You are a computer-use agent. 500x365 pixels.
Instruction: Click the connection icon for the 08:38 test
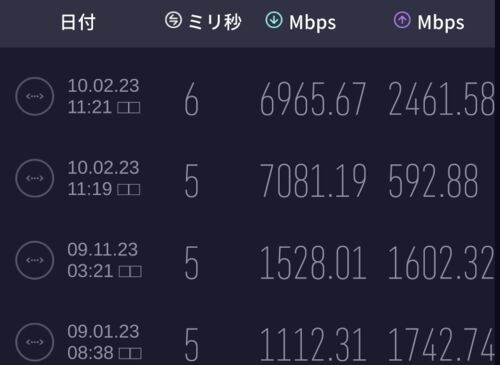[x=35, y=342]
